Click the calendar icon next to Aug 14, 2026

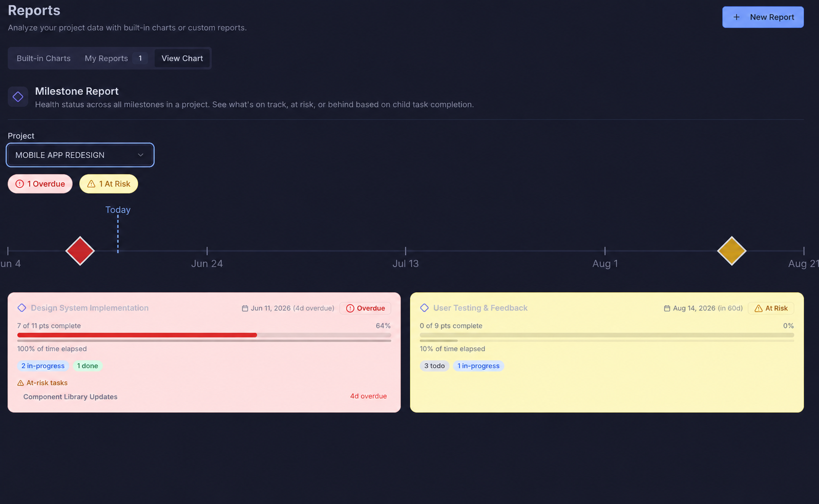(667, 308)
